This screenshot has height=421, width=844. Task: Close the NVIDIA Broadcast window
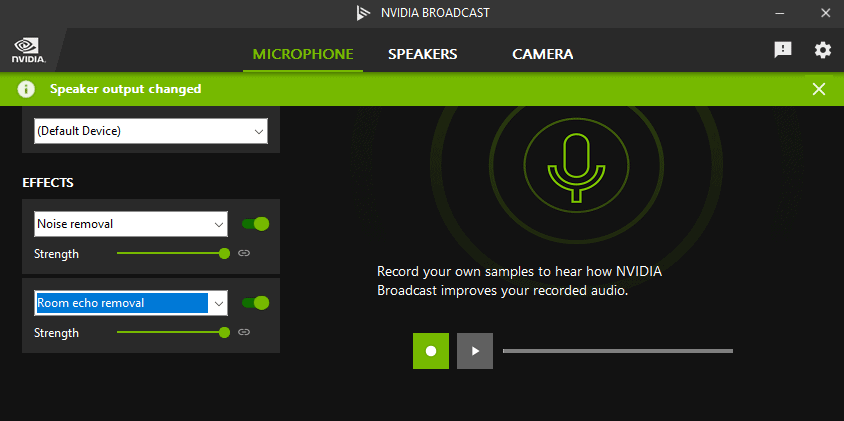825,13
